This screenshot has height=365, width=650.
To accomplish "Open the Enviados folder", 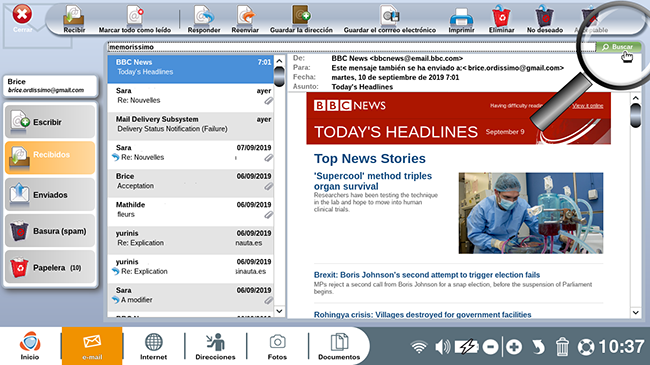I will (x=50, y=195).
